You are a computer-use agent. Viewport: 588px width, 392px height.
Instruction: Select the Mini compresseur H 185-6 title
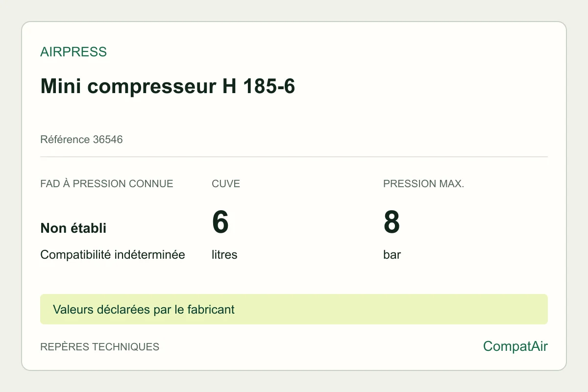[168, 86]
